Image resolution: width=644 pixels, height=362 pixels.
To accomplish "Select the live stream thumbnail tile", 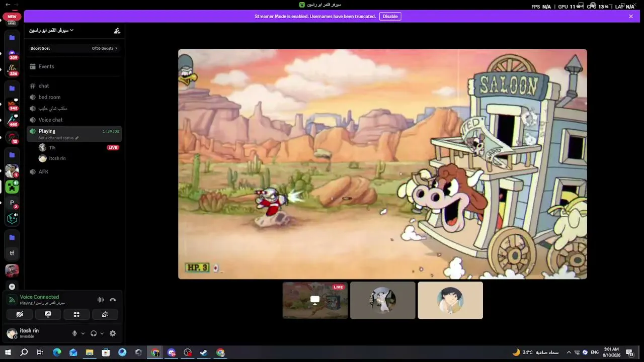I will point(315,300).
